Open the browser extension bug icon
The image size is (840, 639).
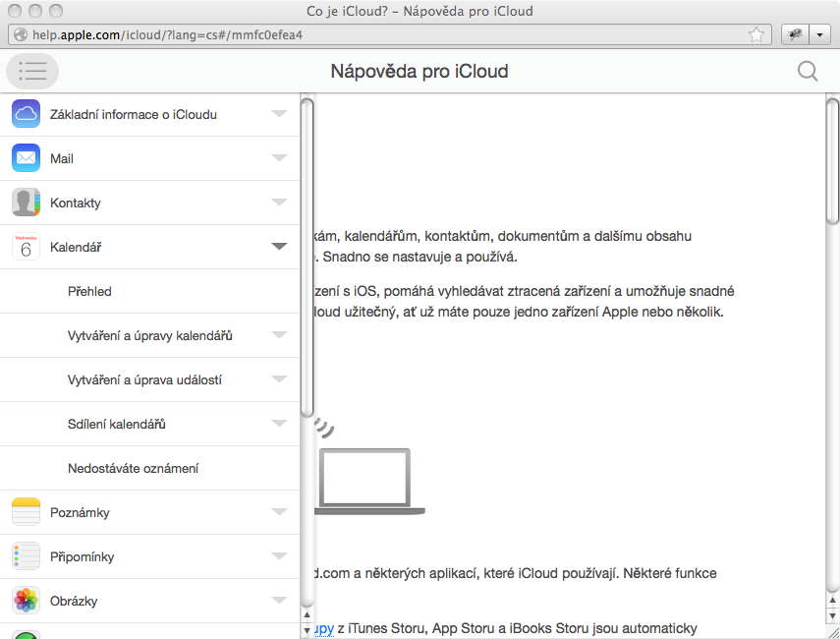coord(795,34)
